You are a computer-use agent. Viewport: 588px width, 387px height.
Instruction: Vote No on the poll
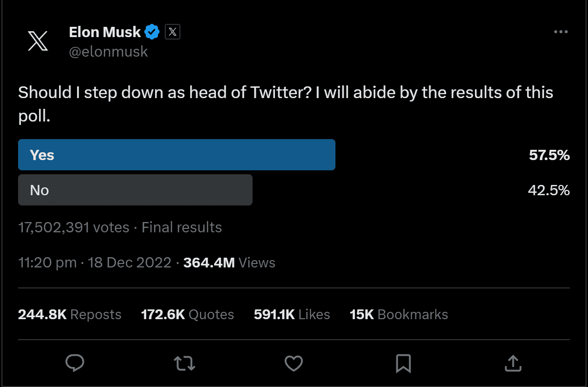135,190
